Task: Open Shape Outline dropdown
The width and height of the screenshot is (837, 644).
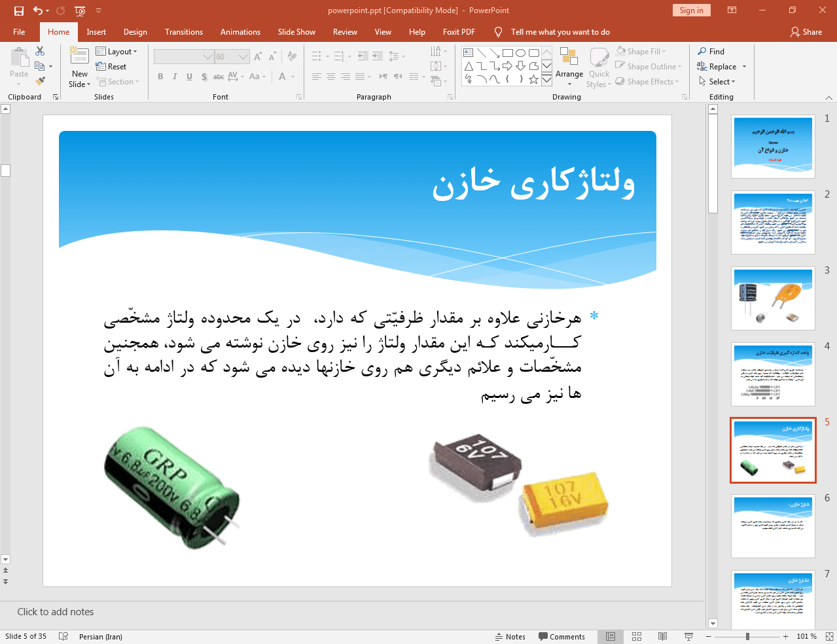Action: tap(649, 66)
